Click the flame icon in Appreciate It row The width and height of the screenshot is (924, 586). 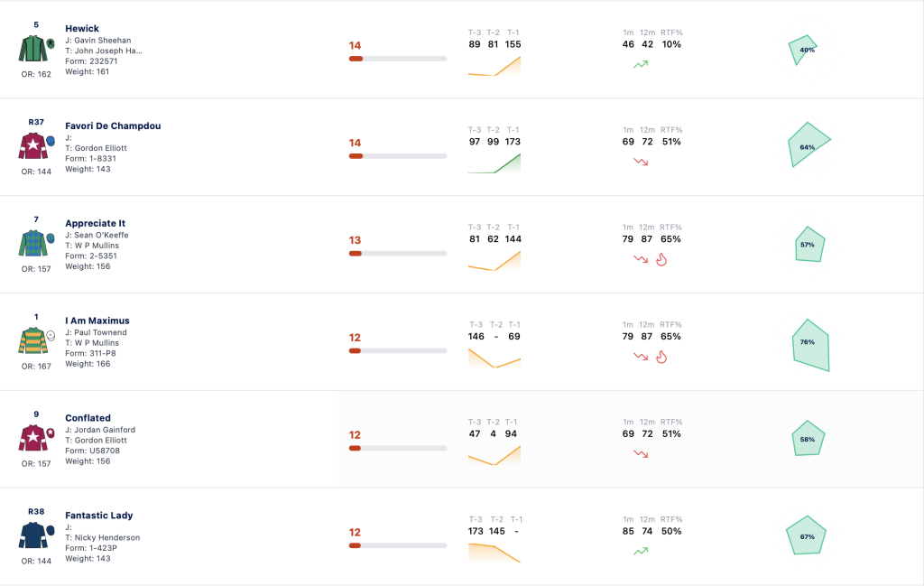[661, 259]
